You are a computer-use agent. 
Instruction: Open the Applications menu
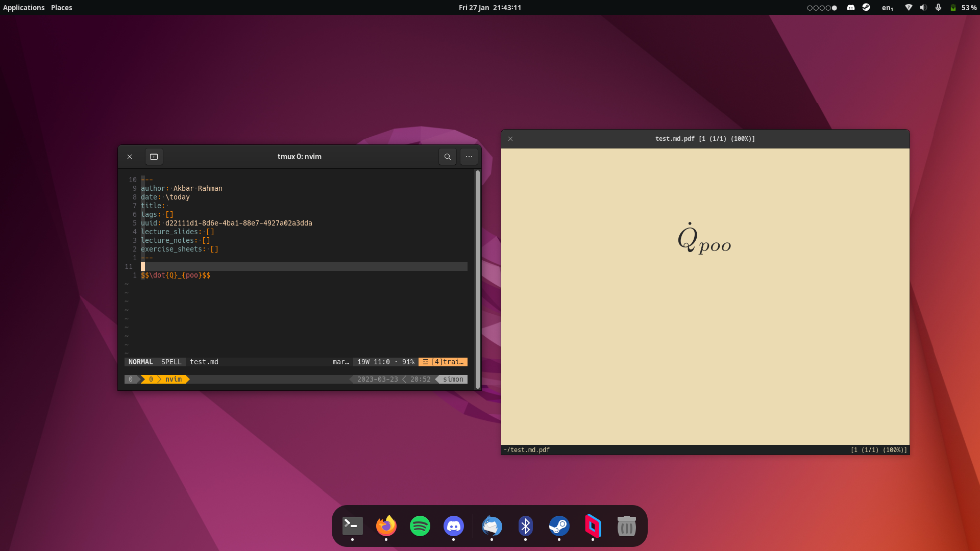(x=23, y=8)
